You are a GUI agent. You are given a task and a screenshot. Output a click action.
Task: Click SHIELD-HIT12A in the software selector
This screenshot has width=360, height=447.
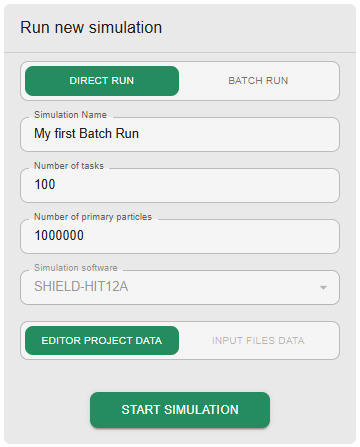[81, 287]
